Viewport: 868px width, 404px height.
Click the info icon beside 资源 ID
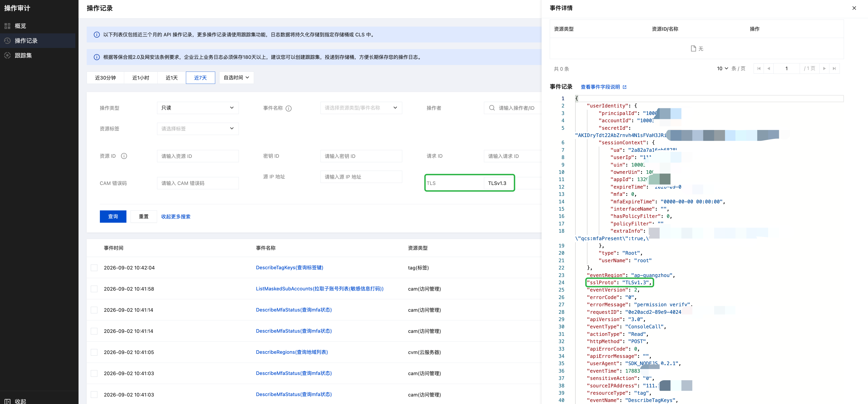(x=124, y=156)
